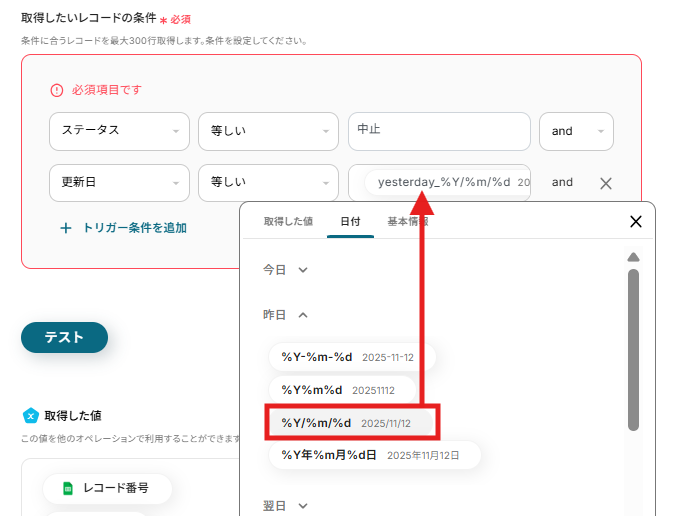Click the Google Sheets icon on レコード番号
The height and width of the screenshot is (516, 683).
[68, 488]
